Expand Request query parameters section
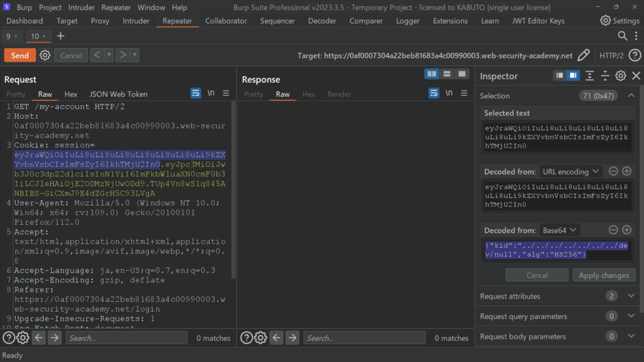Image resolution: width=644 pixels, height=362 pixels. coord(631,316)
